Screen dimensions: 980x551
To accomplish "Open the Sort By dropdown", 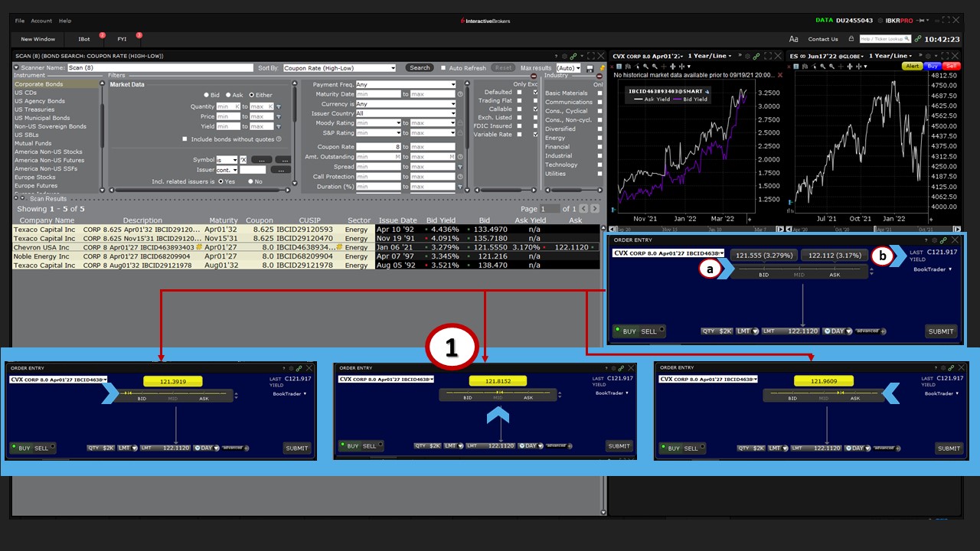I will [x=339, y=68].
